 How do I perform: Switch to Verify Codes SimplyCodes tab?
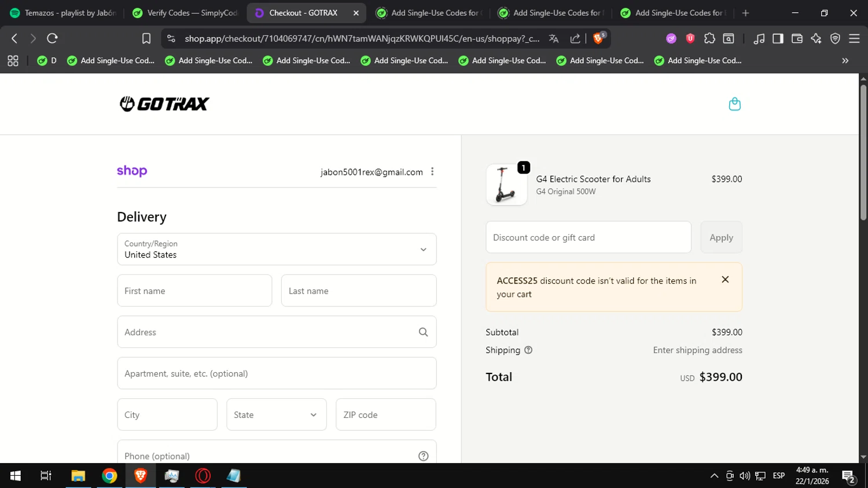(x=185, y=13)
